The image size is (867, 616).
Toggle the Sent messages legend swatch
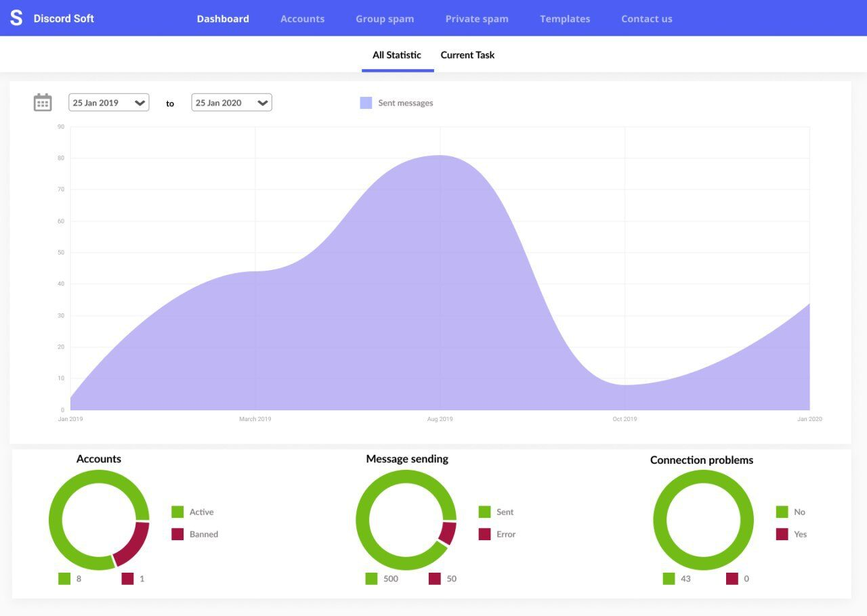coord(366,103)
